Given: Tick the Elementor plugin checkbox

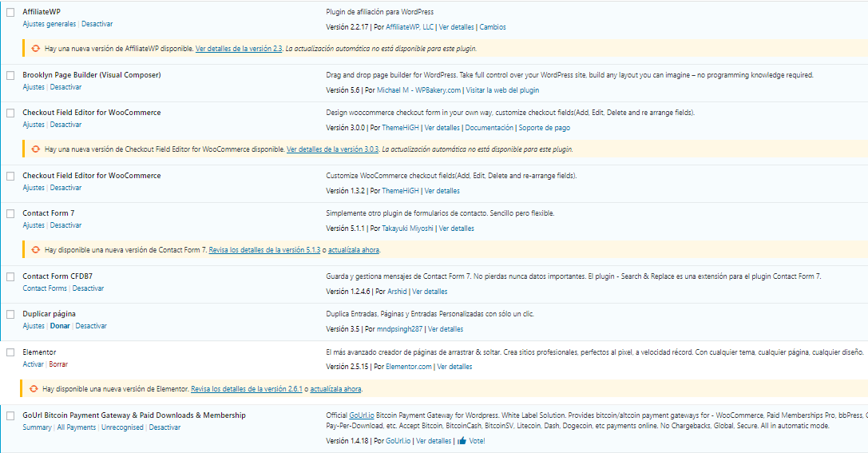Looking at the screenshot, I should 10,353.
